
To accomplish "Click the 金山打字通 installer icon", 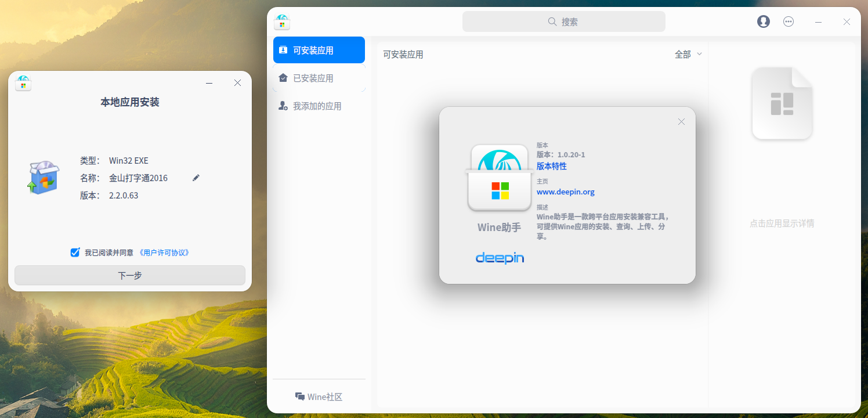I will [x=44, y=178].
